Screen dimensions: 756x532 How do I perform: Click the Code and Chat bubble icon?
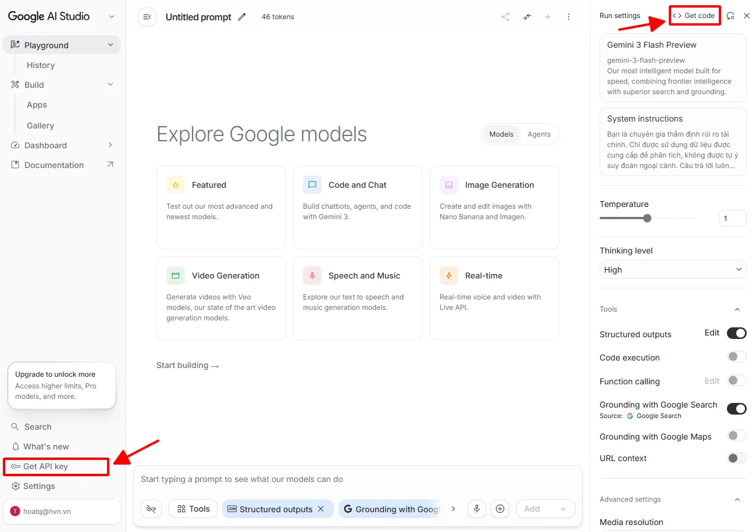[x=312, y=185]
